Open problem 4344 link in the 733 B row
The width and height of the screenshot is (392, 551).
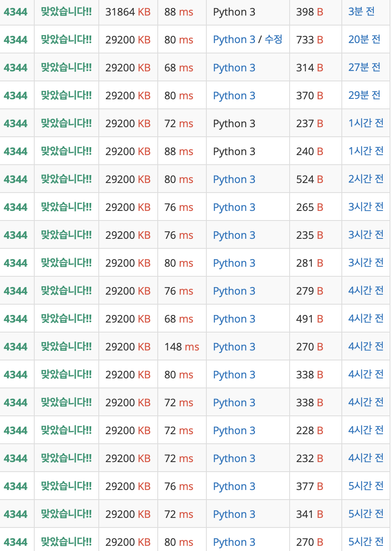tap(16, 40)
